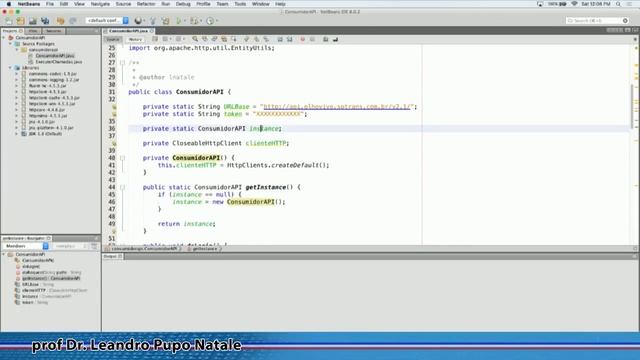Viewport: 640px width, 360px height.
Task: Click the Shift Line Right icon
Action: [289, 39]
